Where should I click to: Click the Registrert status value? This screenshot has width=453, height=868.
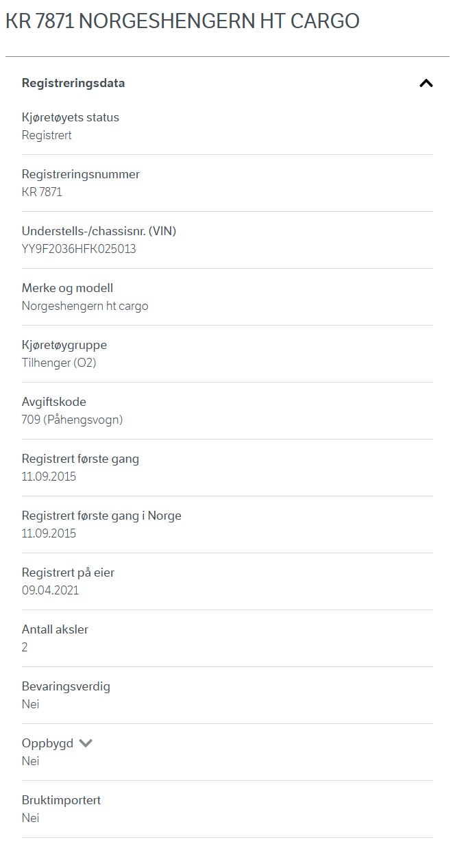pyautogui.click(x=47, y=135)
